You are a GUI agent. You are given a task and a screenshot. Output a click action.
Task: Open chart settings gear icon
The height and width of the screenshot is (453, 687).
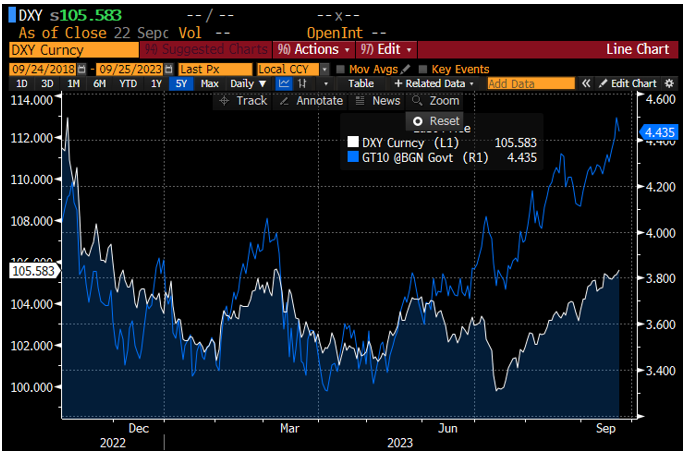[669, 83]
